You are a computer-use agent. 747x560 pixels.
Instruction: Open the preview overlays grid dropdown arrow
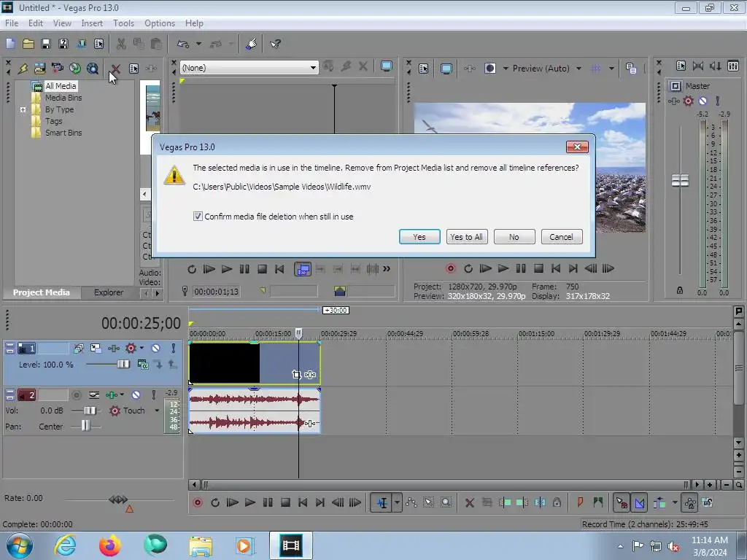point(611,69)
